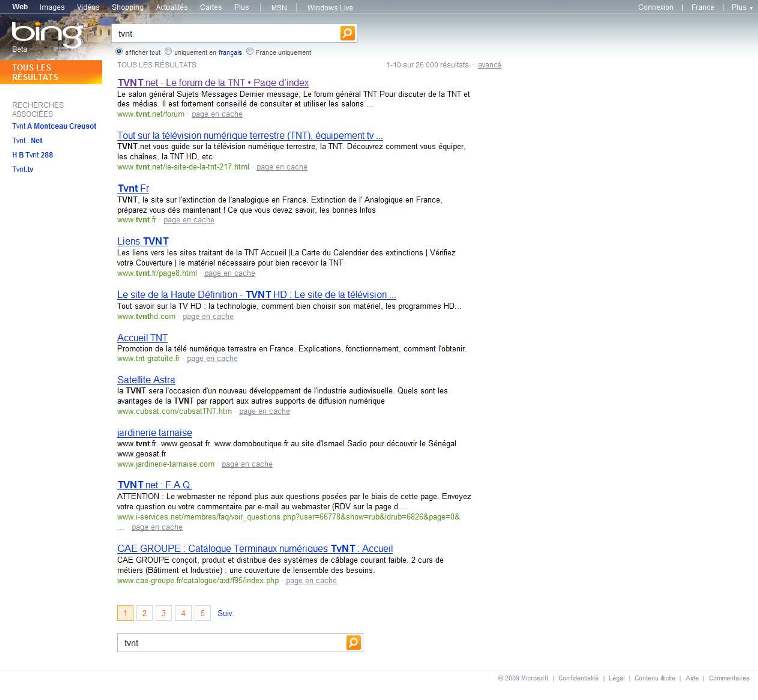Click the Bing logo

[47, 34]
